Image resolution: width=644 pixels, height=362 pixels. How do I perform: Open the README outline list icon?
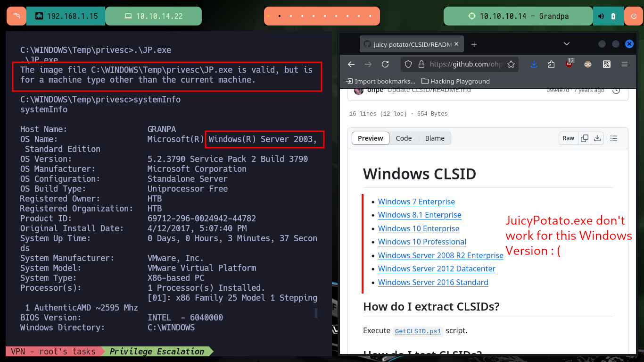614,138
